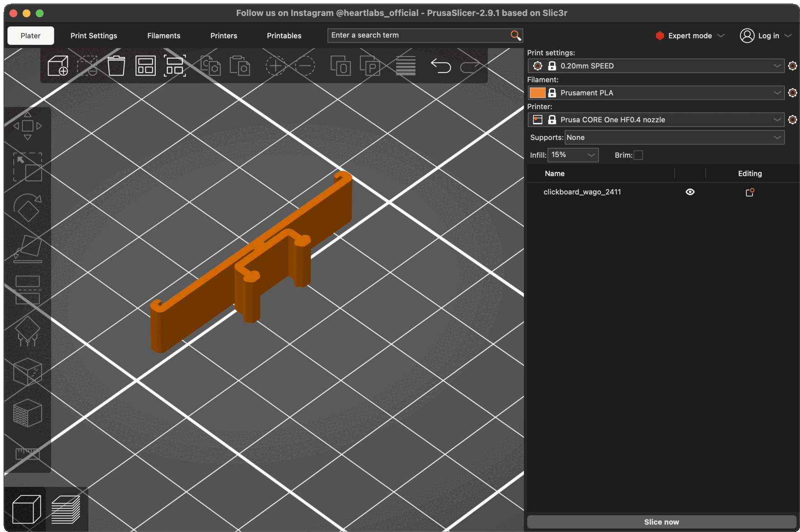The image size is (800, 532).
Task: Click the Split to parts icon
Action: pos(370,66)
